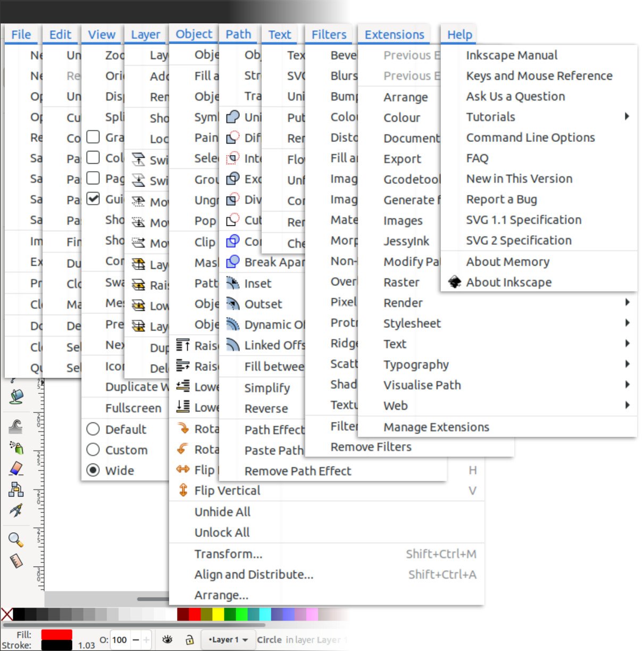Image resolution: width=644 pixels, height=651 pixels.
Task: Open the Edit menu
Action: 60,35
